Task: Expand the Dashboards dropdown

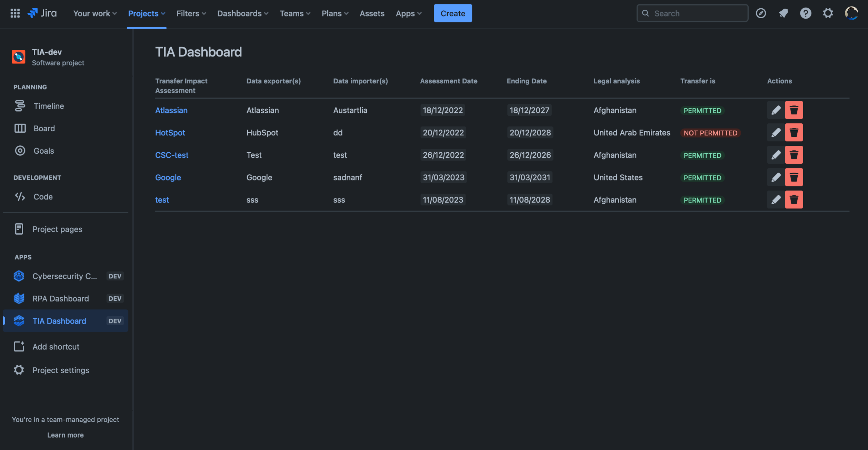Action: coord(242,13)
